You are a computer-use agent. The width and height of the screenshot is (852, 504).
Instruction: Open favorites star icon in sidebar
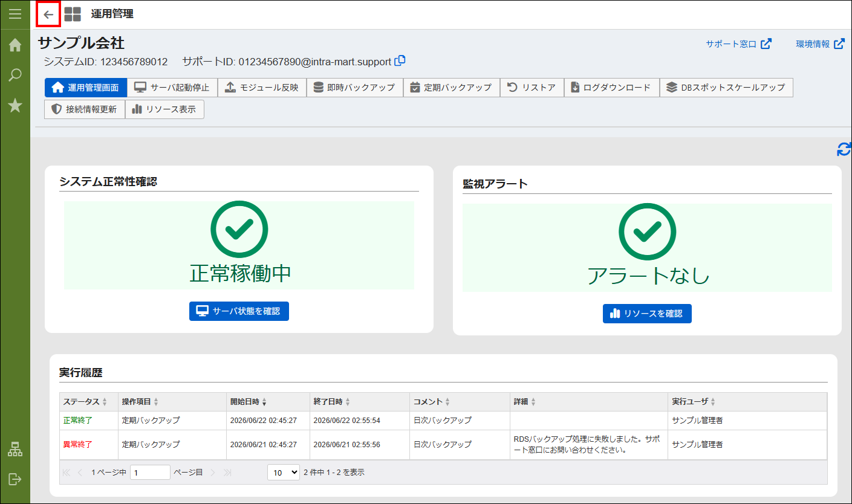click(15, 106)
